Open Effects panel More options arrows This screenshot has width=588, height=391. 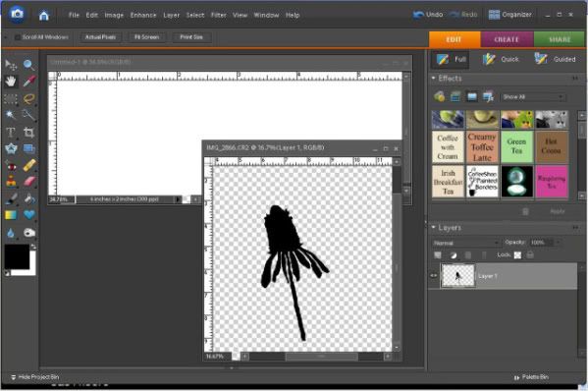click(575, 78)
